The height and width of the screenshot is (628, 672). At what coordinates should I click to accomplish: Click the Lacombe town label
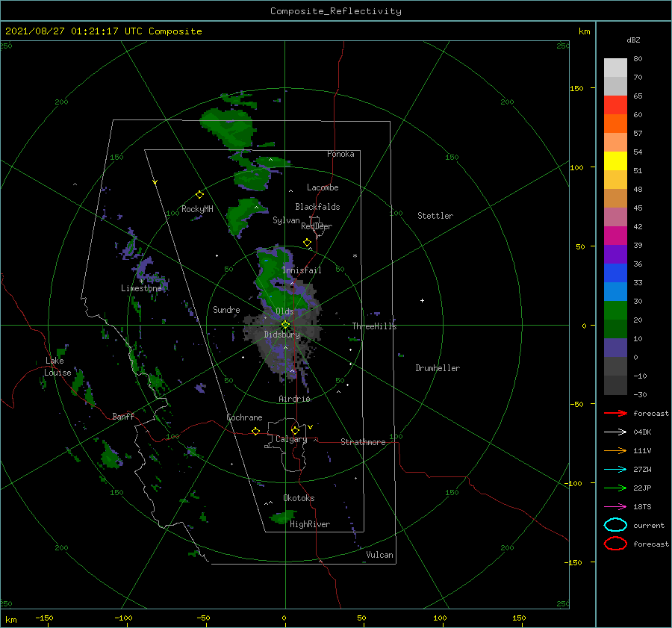pyautogui.click(x=323, y=187)
